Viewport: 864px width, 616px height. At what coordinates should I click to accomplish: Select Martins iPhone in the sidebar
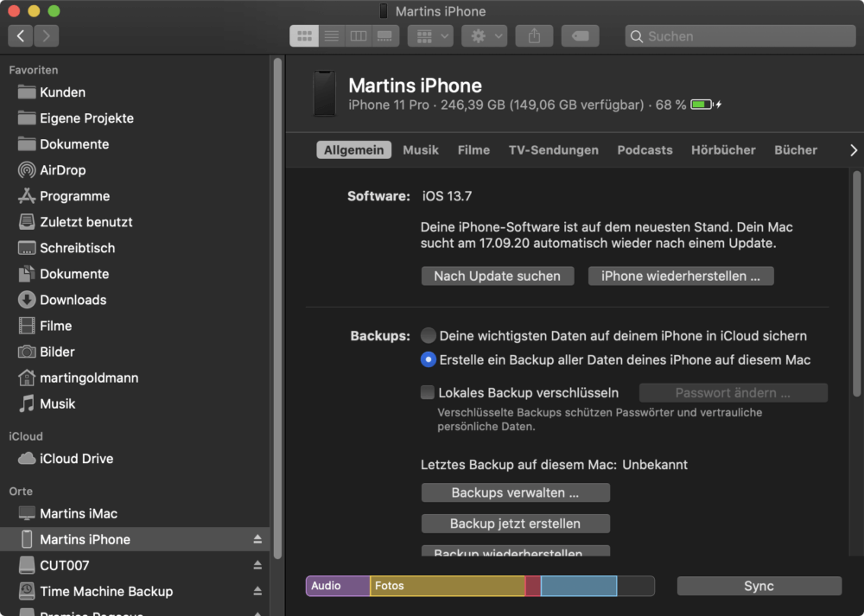tap(135, 539)
